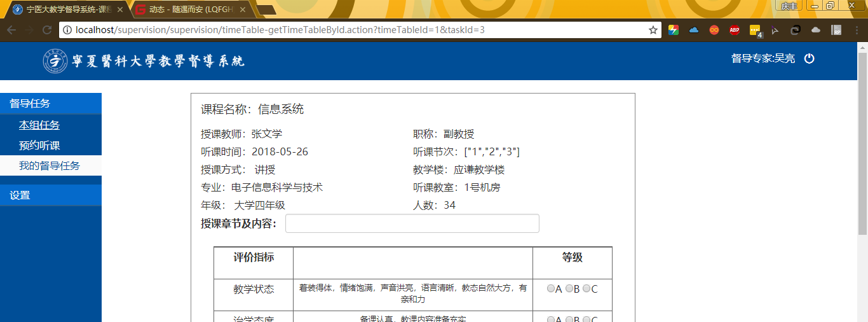Click the 年级: 大学四年级 text
This screenshot has width=868, height=322.
[243, 206]
